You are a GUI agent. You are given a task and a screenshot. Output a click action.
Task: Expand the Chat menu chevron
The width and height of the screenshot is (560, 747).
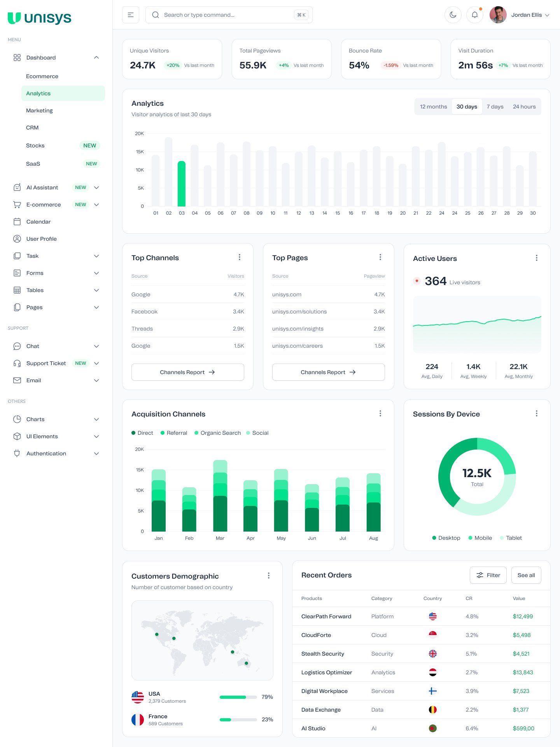96,346
